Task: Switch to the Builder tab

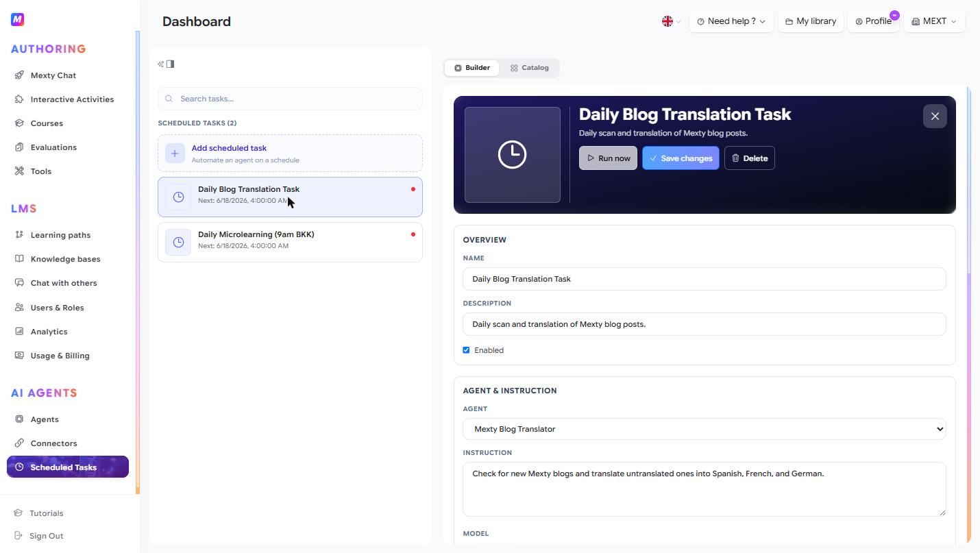Action: coord(472,68)
